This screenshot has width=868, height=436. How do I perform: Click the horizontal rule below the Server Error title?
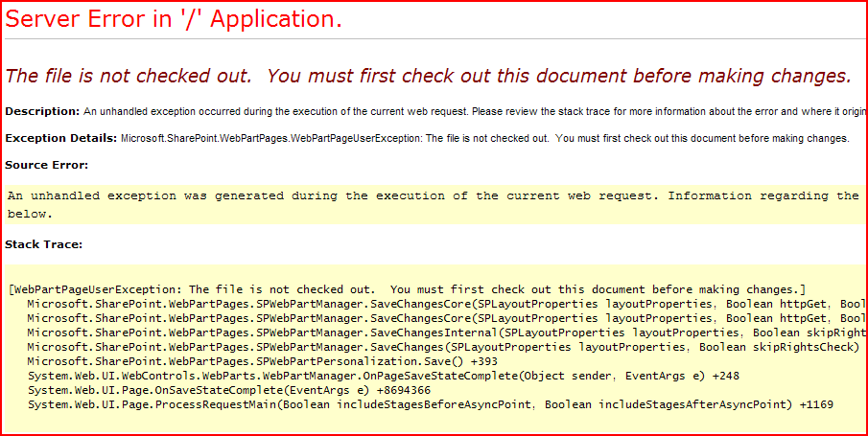(434, 39)
